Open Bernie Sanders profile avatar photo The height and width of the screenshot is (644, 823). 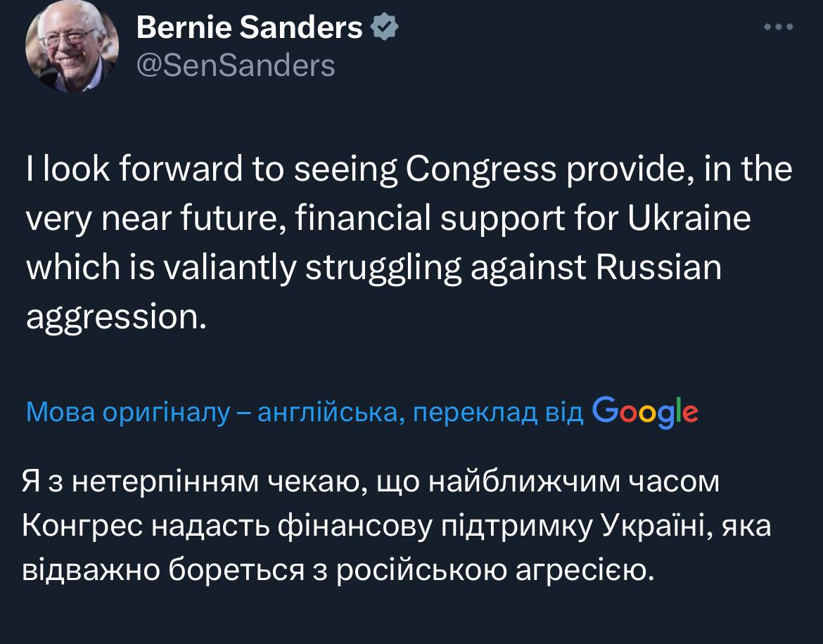click(72, 53)
